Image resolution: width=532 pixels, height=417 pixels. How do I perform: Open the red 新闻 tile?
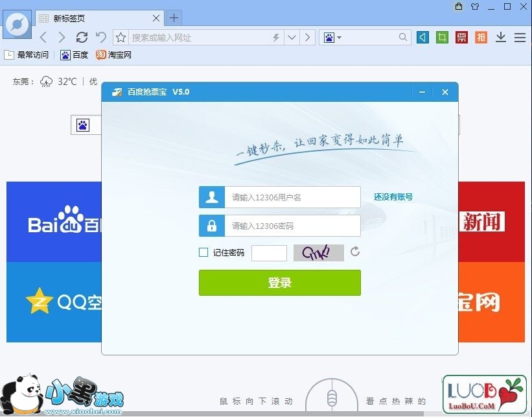pos(491,222)
